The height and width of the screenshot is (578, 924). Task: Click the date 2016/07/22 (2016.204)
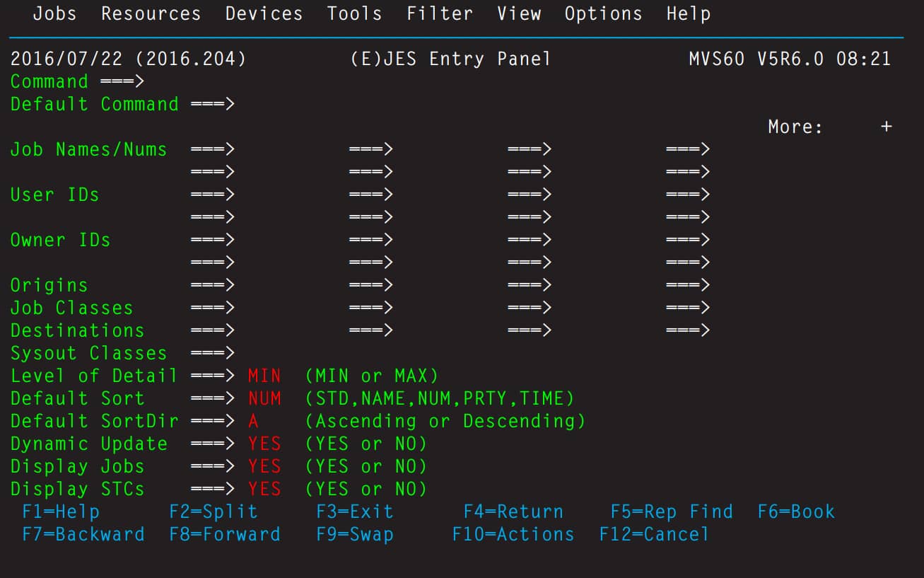(129, 59)
